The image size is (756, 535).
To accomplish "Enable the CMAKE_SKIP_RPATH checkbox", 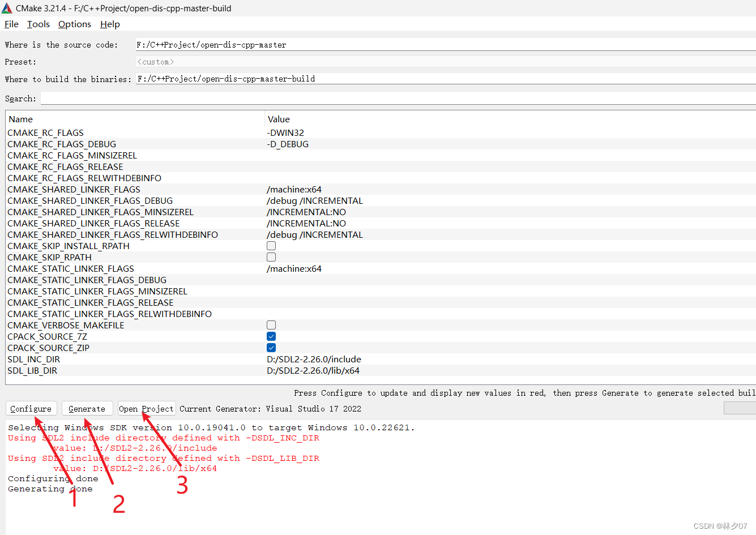I will pyautogui.click(x=271, y=256).
